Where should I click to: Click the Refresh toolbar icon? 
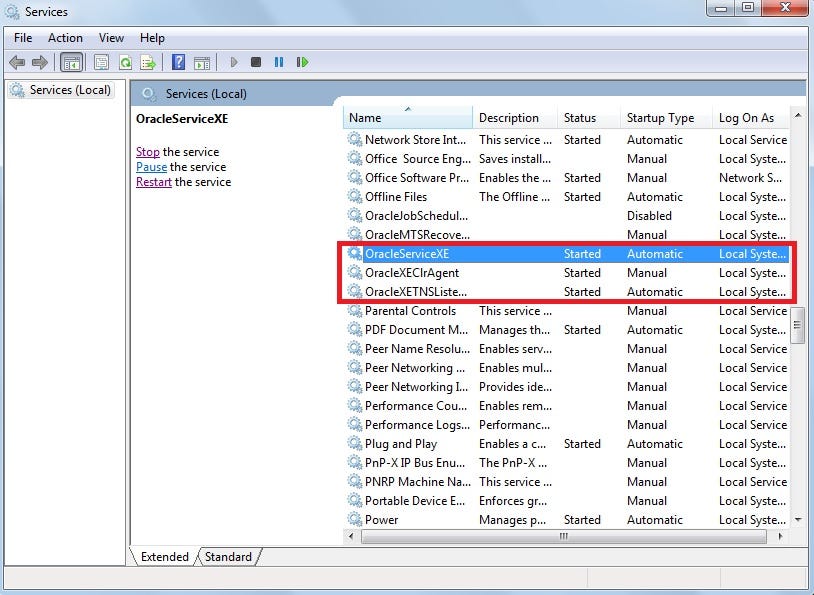125,62
